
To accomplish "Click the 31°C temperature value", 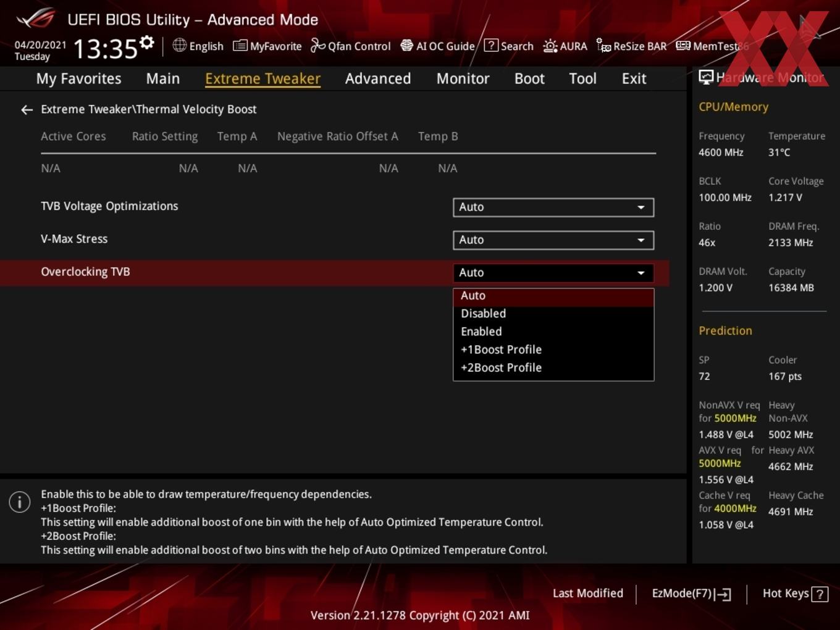I will coord(779,153).
